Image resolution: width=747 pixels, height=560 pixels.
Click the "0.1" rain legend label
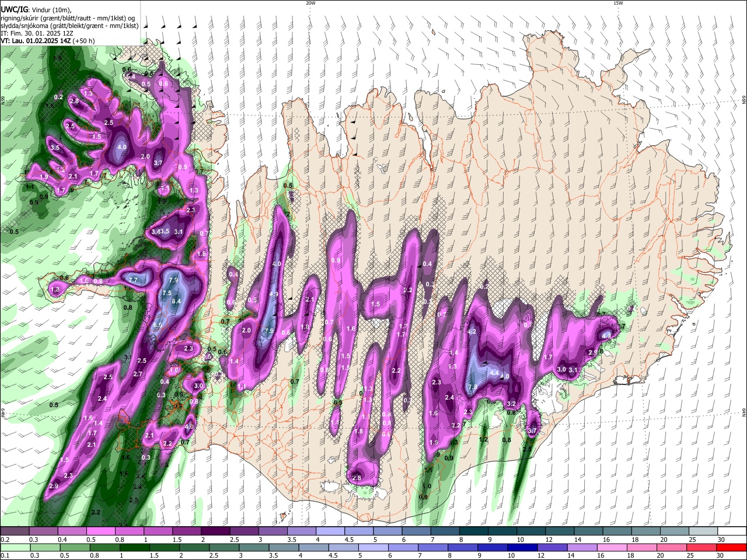coord(5,556)
